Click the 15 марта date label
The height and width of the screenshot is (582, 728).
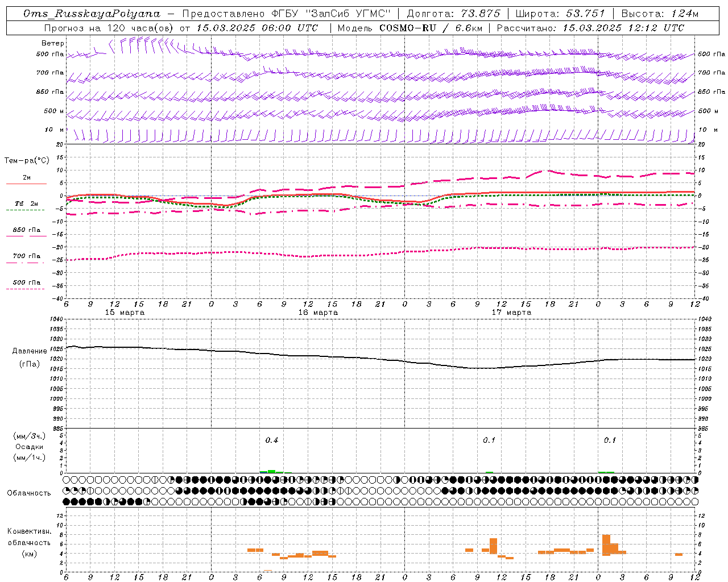point(125,313)
